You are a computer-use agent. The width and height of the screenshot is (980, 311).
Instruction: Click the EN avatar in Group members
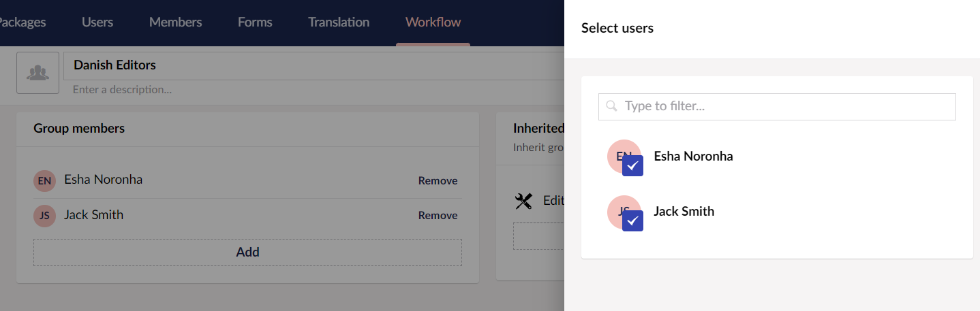[44, 181]
